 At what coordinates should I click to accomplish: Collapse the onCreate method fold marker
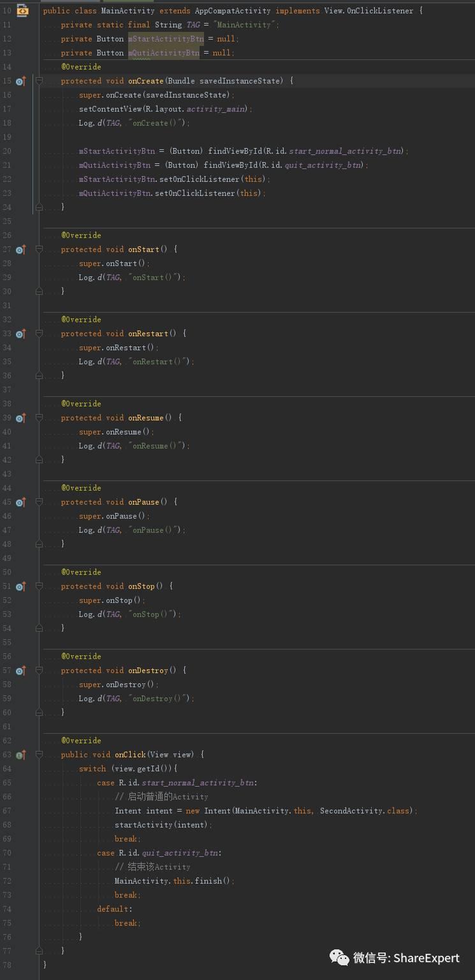39,81
